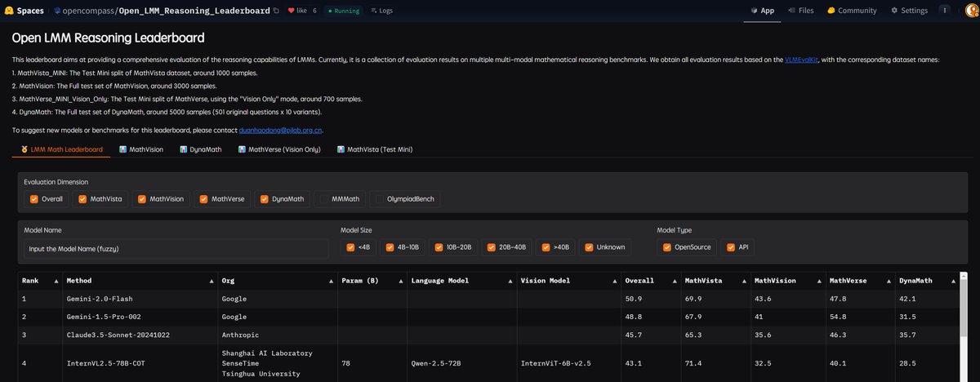
Task: Sort by Method column arrows
Action: [212, 281]
